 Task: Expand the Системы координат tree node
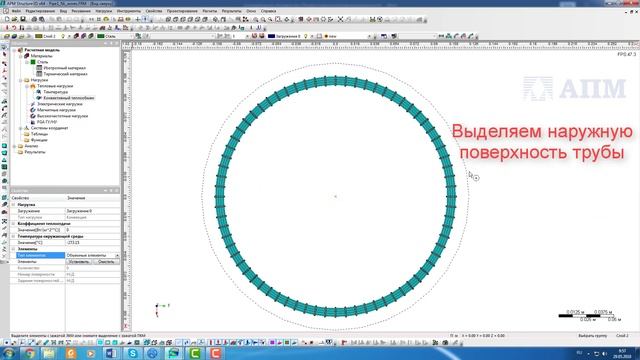[21, 128]
